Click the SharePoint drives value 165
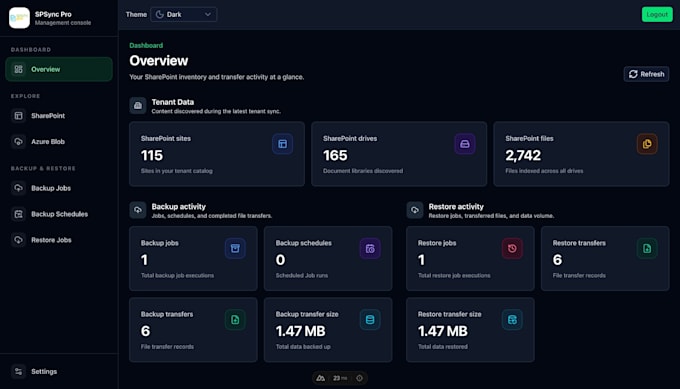680x389 pixels. [x=335, y=155]
